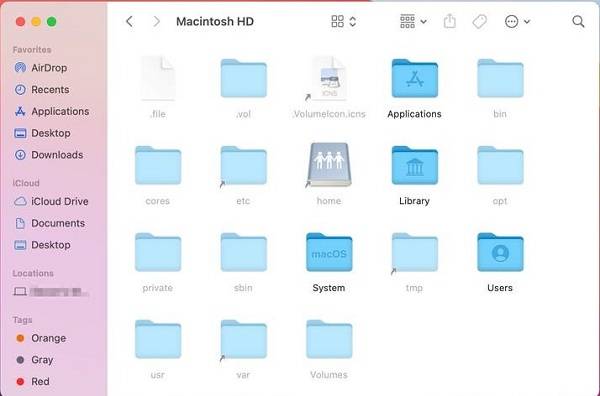The height and width of the screenshot is (396, 600).
Task: Select the Users folder icon
Action: (x=500, y=252)
